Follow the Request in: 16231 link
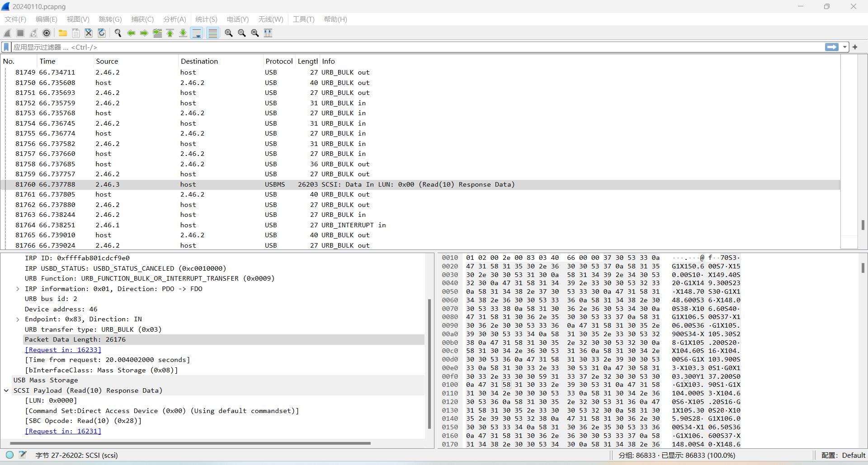Viewport: 868px width, 465px height. coord(63,431)
